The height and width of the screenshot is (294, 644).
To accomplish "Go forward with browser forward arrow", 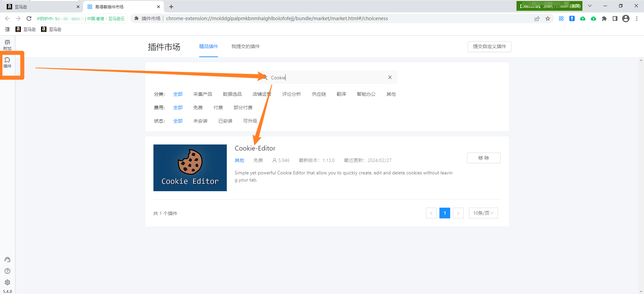I will coord(18,18).
